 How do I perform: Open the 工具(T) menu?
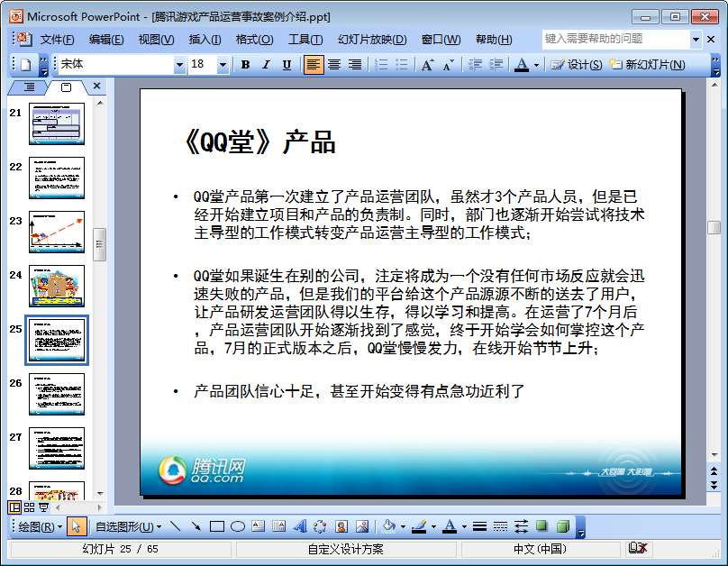(x=305, y=40)
